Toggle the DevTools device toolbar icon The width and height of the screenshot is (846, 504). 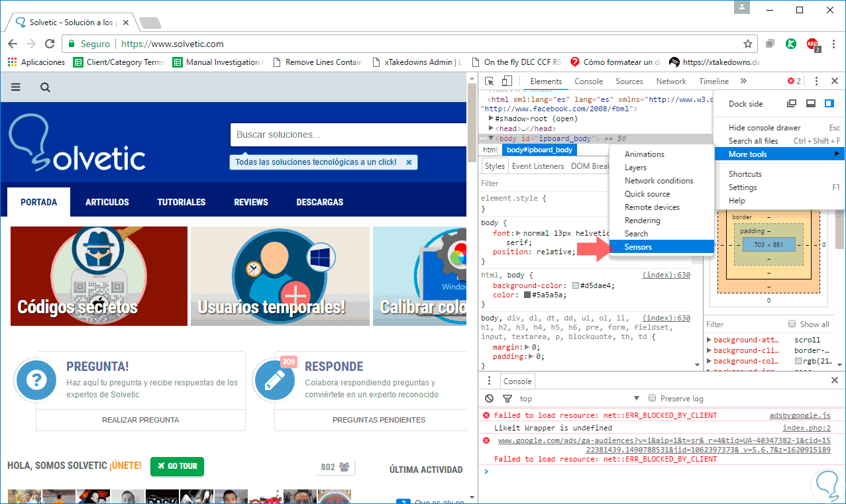click(x=506, y=81)
